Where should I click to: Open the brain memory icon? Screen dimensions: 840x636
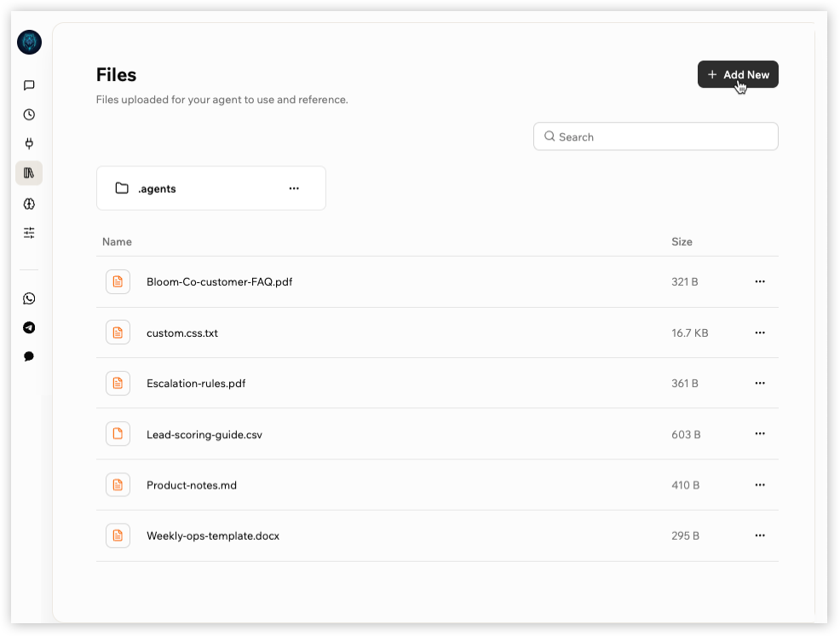30,204
